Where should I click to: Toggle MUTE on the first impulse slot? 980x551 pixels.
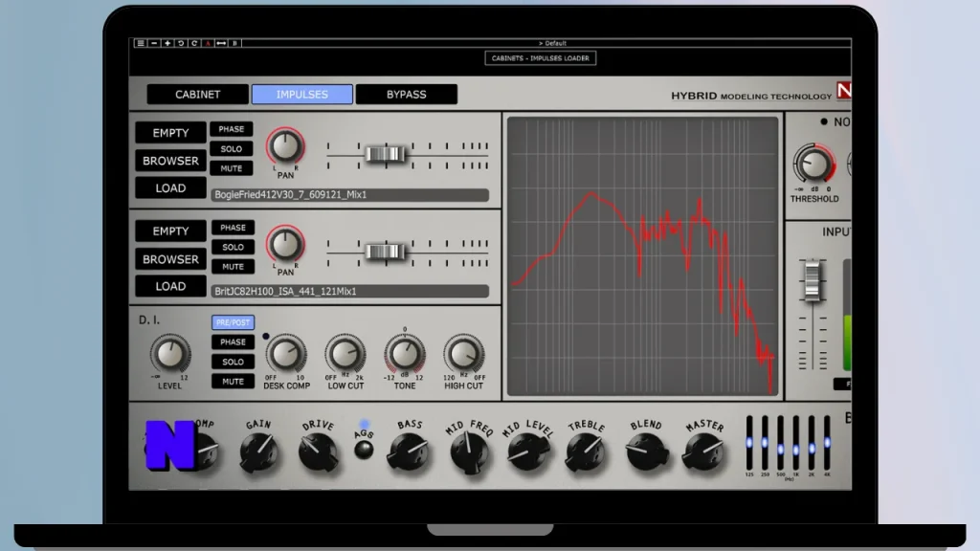[x=232, y=168]
